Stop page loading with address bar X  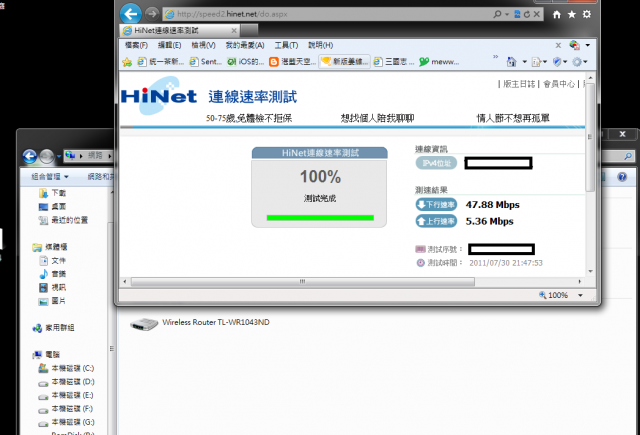point(537,14)
